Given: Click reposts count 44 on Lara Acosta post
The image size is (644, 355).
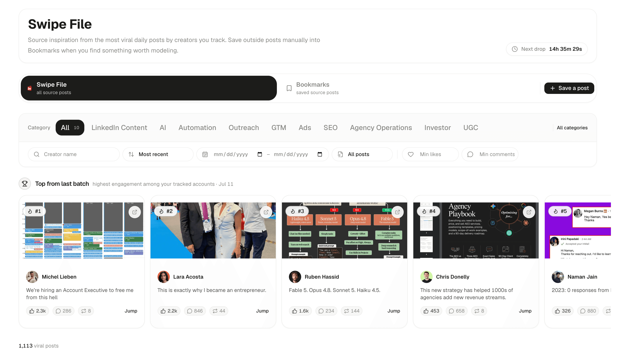Looking at the screenshot, I should (219, 311).
